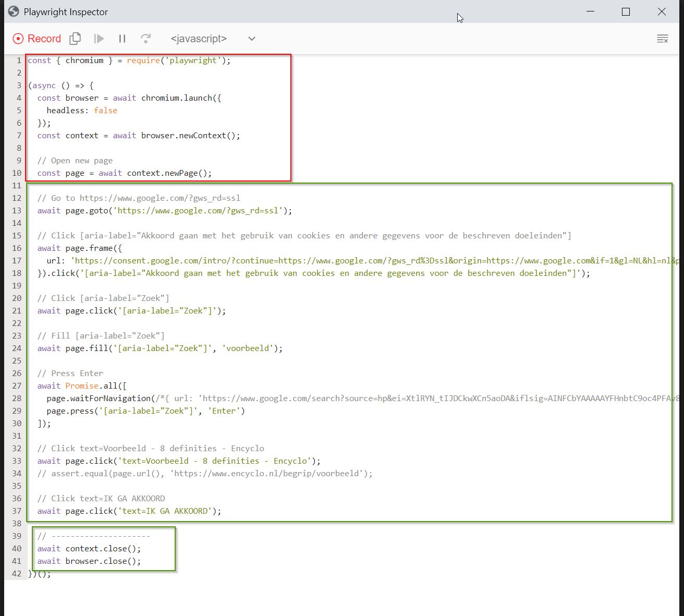Click the page.click aria-label Zoek line
The width and height of the screenshot is (684, 616).
132,311
